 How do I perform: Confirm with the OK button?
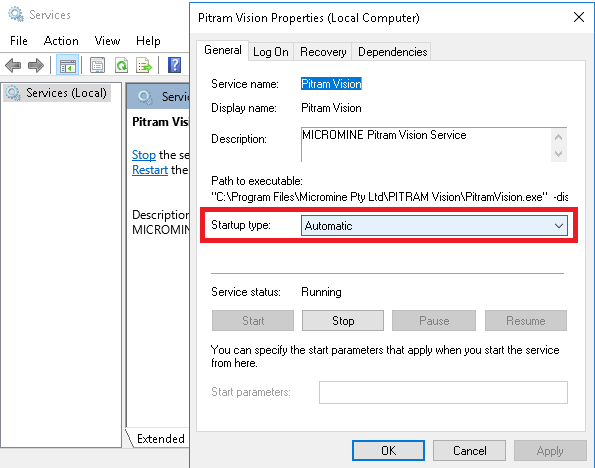(x=388, y=451)
